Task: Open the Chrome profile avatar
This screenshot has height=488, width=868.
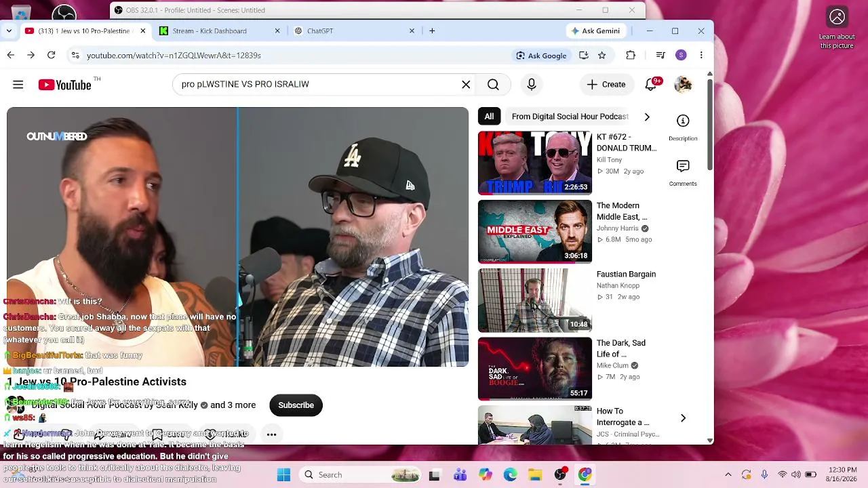Action: tap(681, 56)
